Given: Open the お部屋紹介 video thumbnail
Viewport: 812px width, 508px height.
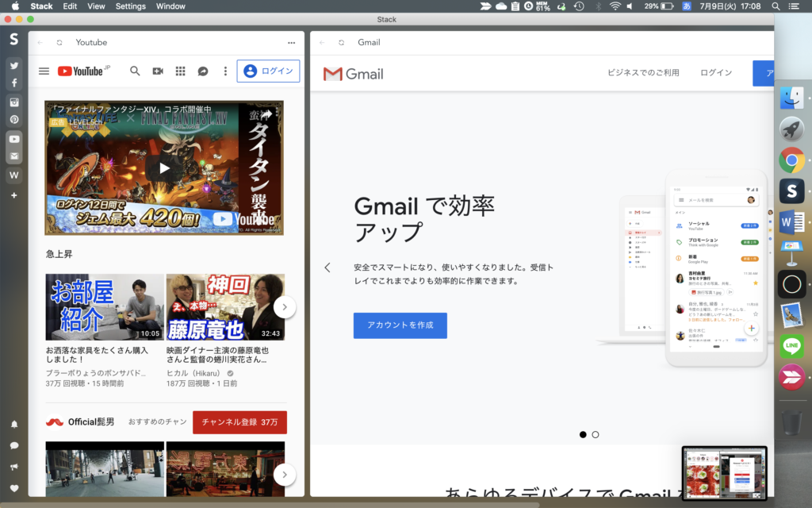Looking at the screenshot, I should pos(105,307).
